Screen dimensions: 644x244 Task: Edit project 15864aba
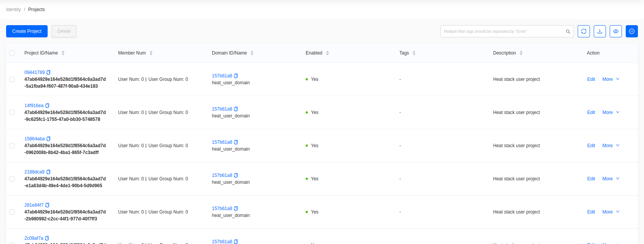pyautogui.click(x=591, y=146)
